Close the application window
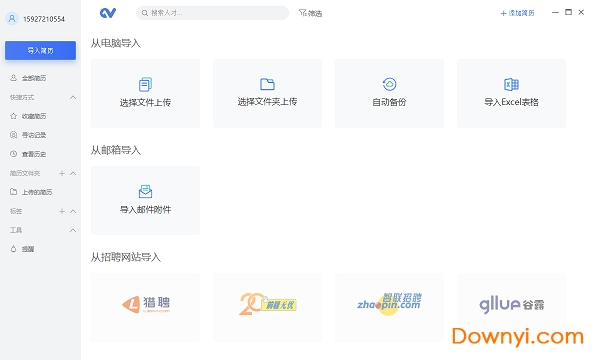Screen dimensions: 600x360 point(581,12)
